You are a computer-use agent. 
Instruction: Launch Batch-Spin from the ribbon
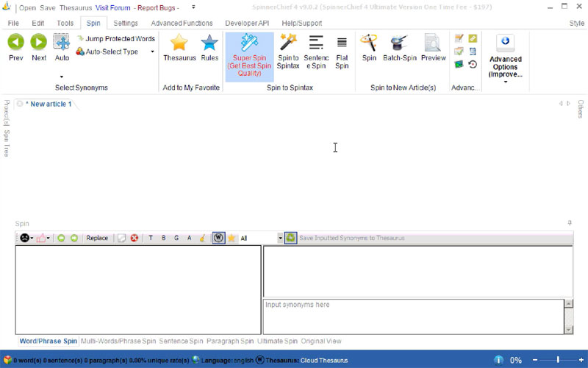point(399,47)
